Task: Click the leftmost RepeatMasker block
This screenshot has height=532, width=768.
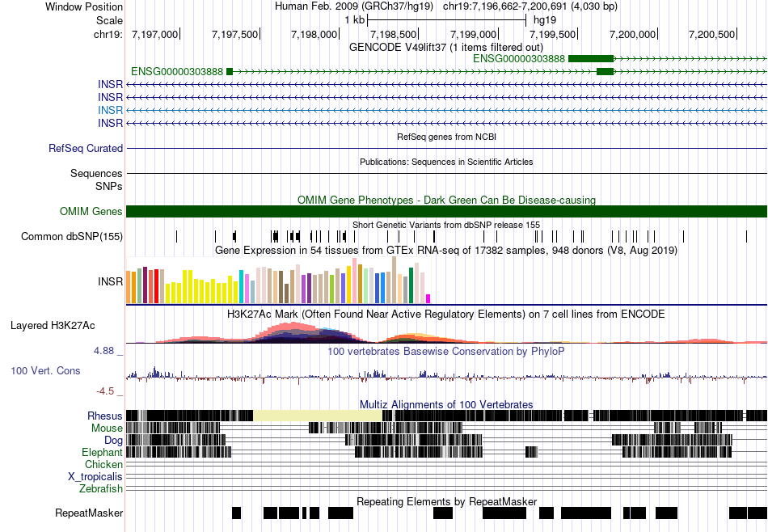Action: coord(237,513)
